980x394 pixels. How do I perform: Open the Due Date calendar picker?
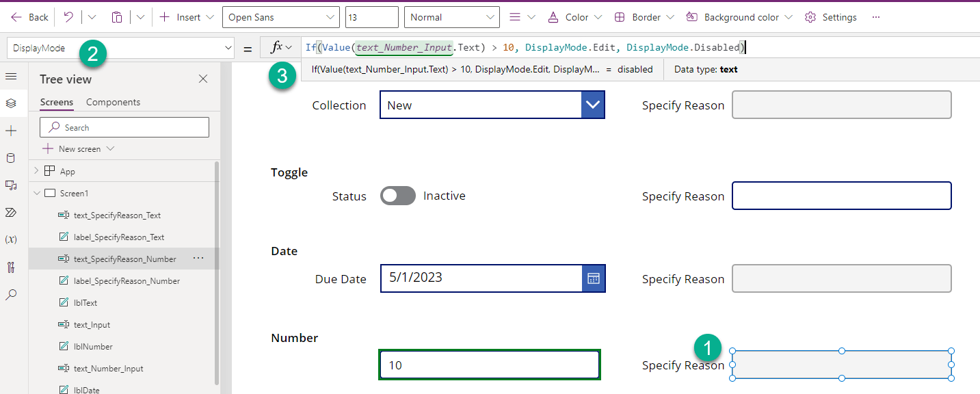(593, 278)
